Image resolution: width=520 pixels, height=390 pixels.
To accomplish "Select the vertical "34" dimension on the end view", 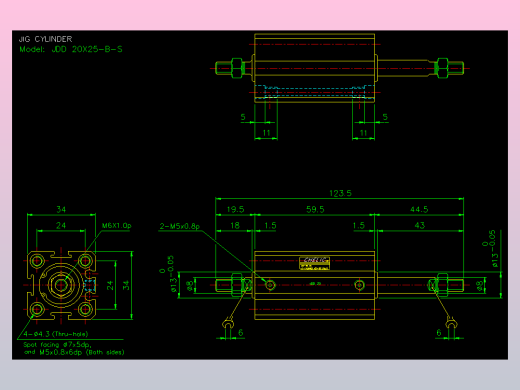I will [126, 285].
